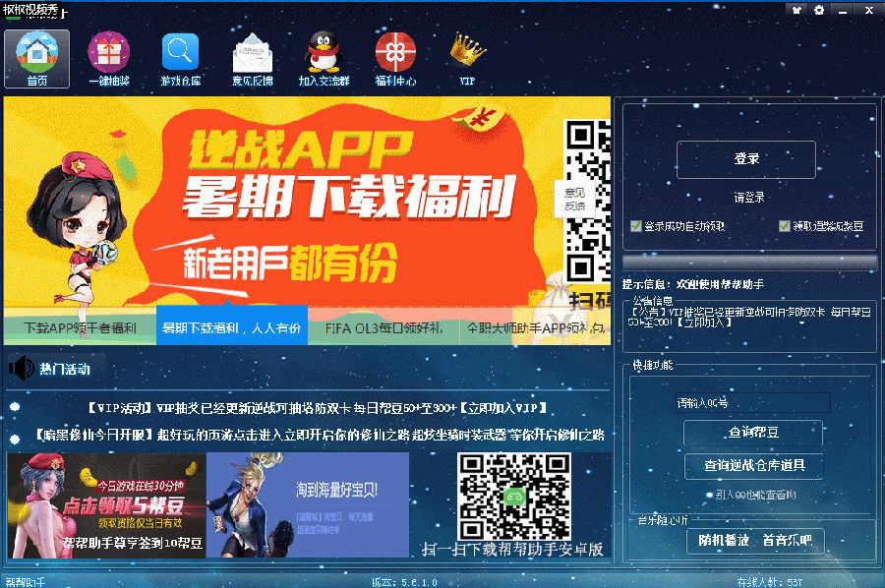Minimize the 帮帮助手 window
Viewport: 885px width, 588px height.
(843, 10)
